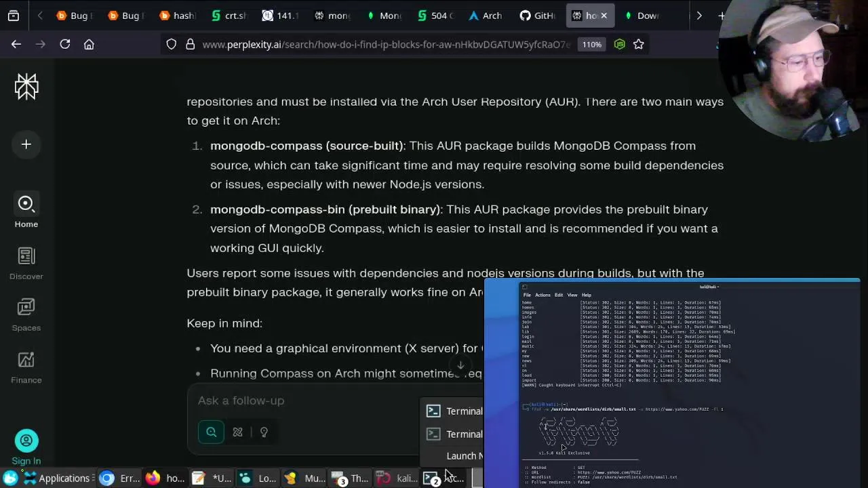Image resolution: width=868 pixels, height=488 pixels.
Task: Open the Firefox View icon at top left
Action: [x=14, y=15]
